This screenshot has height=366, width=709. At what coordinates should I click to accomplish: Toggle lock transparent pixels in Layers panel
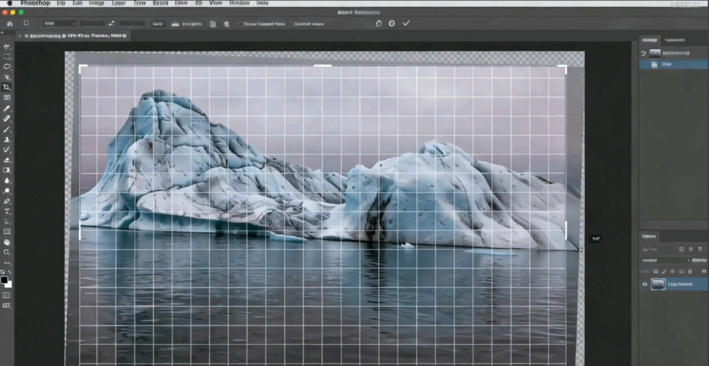tap(655, 271)
